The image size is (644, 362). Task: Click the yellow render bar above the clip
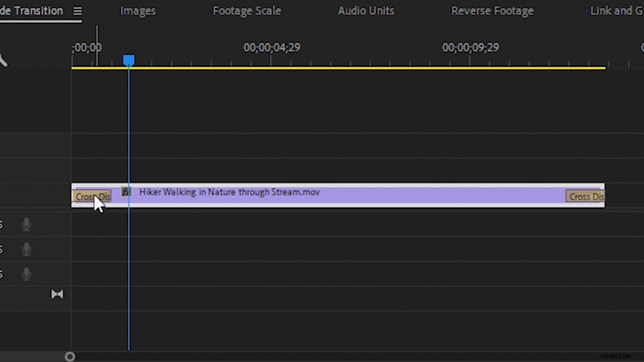(338, 68)
